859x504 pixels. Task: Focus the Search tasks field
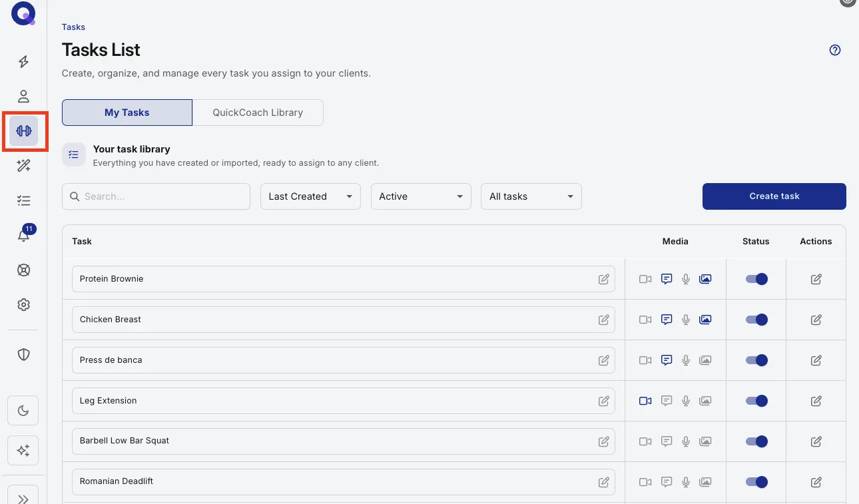(156, 196)
